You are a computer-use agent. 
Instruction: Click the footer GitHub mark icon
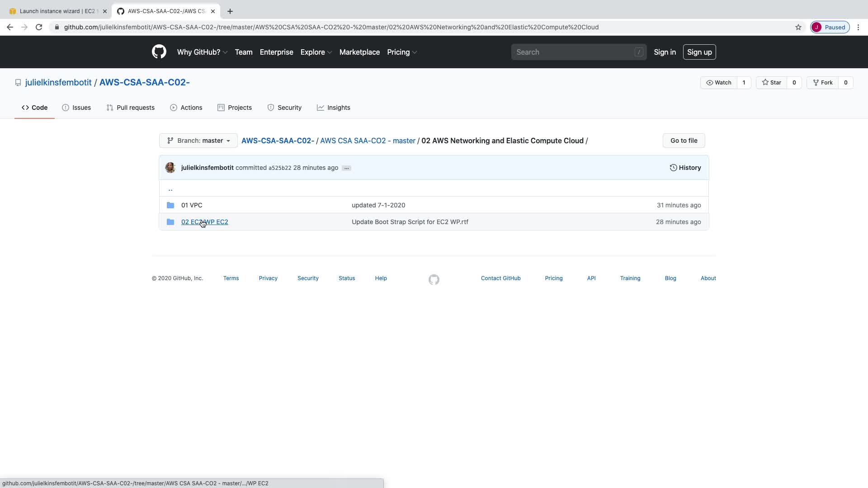coord(434,280)
